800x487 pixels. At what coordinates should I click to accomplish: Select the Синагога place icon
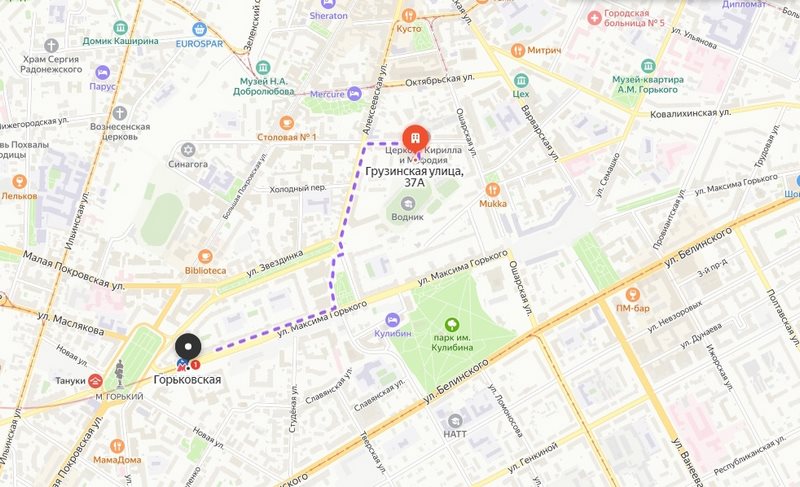[188, 150]
